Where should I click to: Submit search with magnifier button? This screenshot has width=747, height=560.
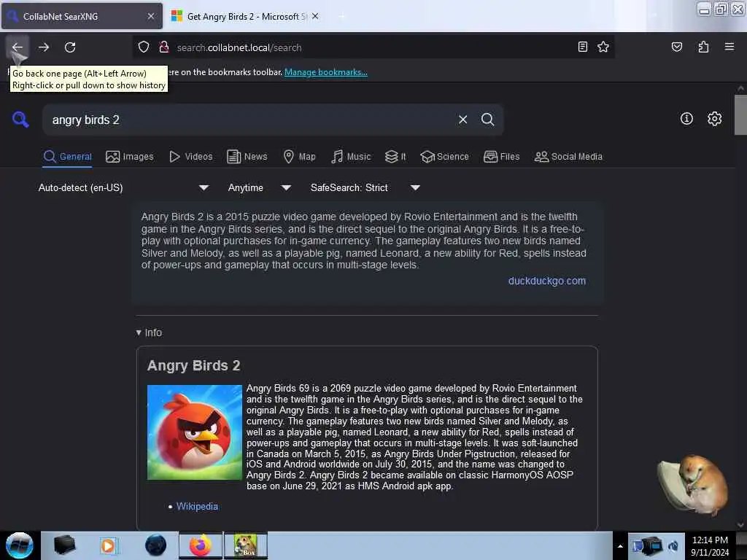(487, 120)
